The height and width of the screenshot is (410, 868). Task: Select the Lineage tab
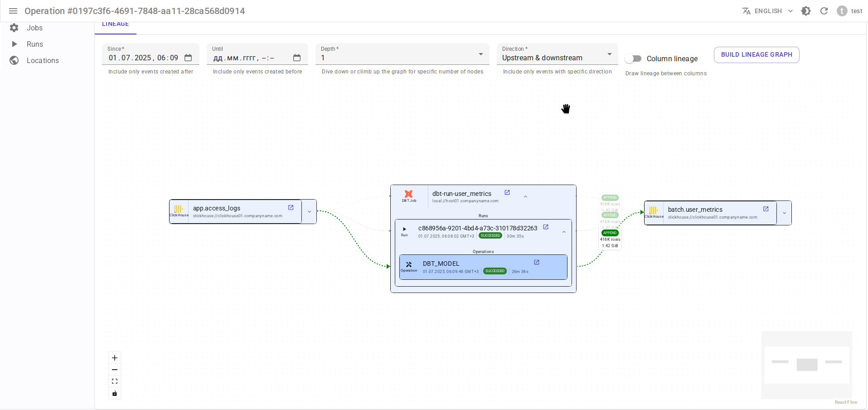coord(115,25)
